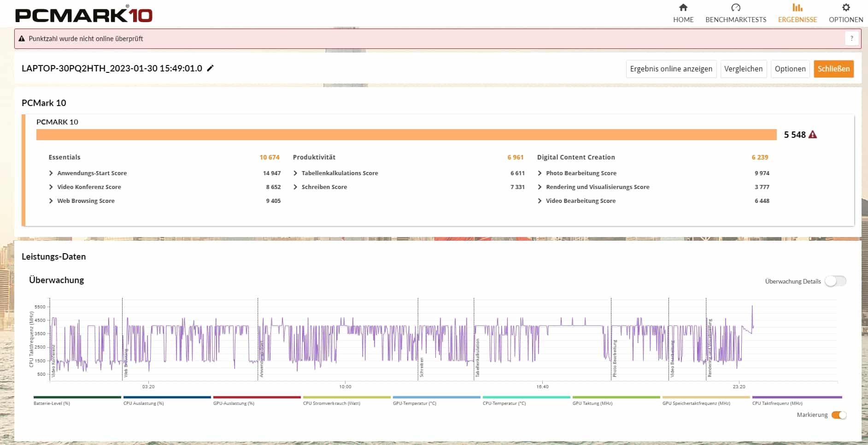Open Benchmarktests gauge icon
Viewport: 868px width, 445px height.
[735, 8]
